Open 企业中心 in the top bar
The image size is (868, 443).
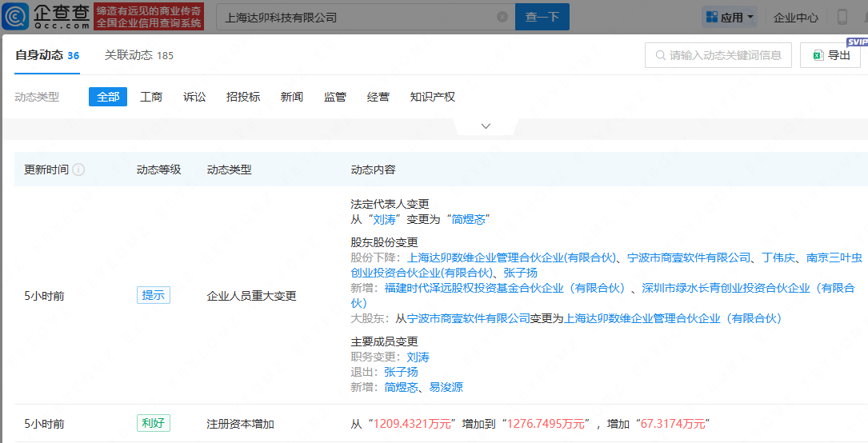tap(796, 17)
